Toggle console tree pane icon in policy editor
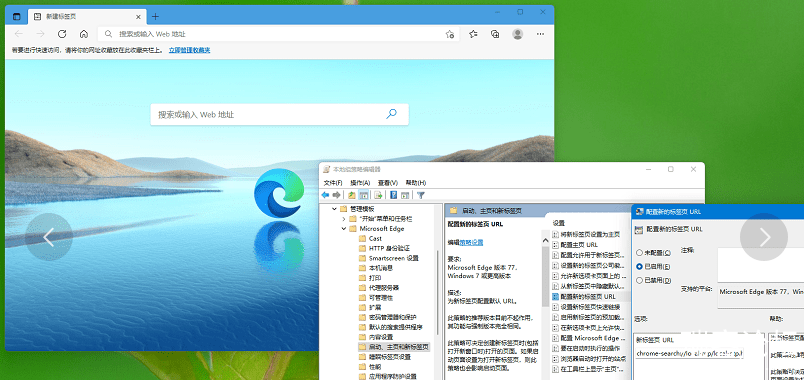This screenshot has width=804, height=380. 364,195
